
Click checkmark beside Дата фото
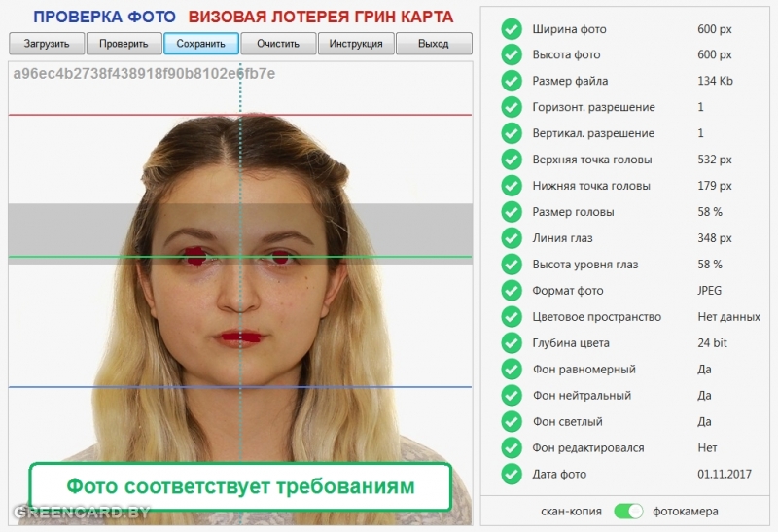point(512,474)
